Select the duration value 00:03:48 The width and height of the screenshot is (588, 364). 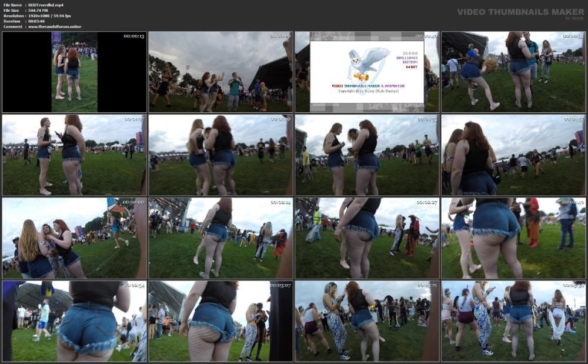[36, 21]
